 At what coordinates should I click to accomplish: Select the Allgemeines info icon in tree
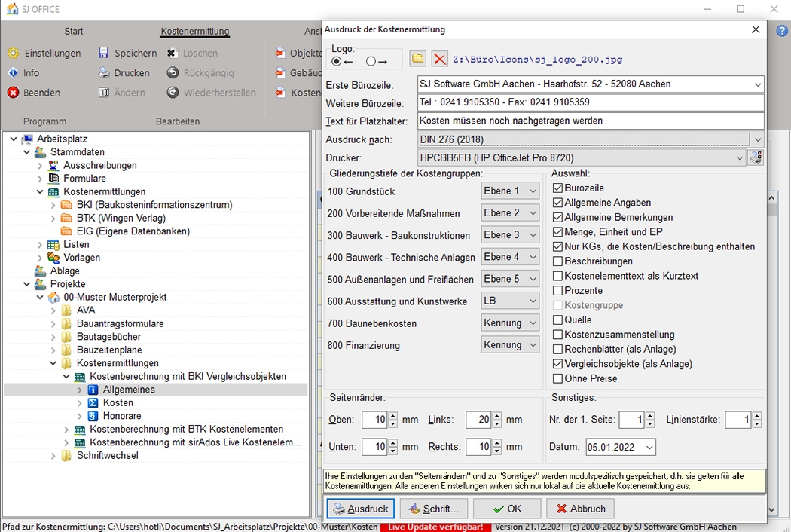pos(93,390)
